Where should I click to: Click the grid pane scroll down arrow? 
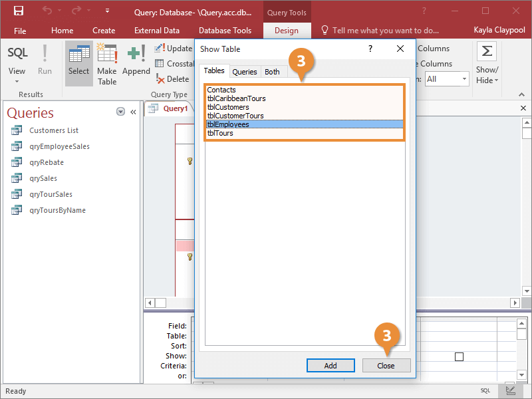tap(522, 374)
